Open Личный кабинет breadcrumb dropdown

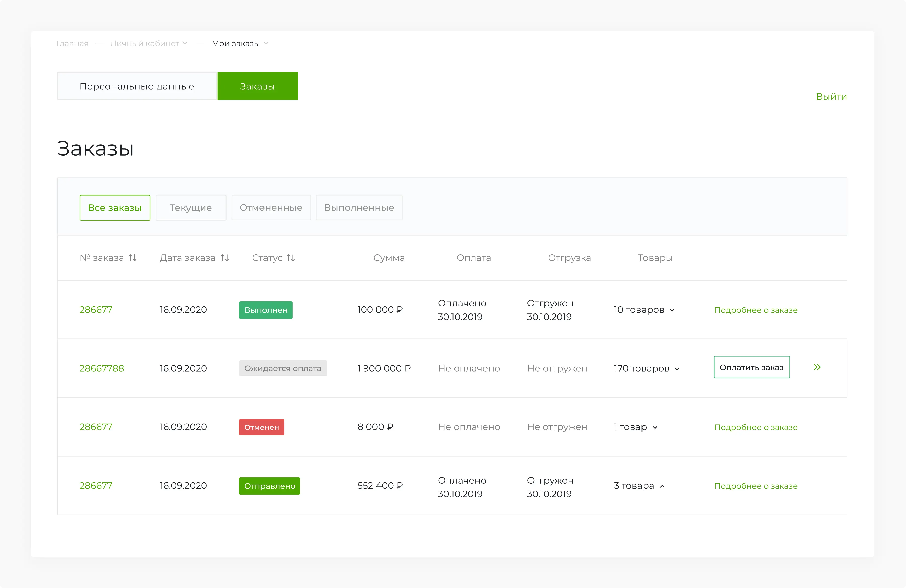185,43
